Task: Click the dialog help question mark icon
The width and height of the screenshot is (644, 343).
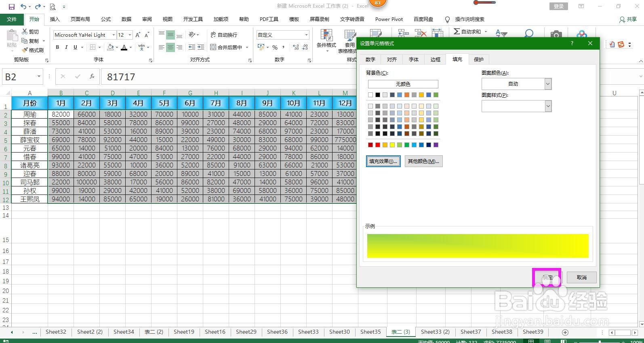Action: (572, 43)
